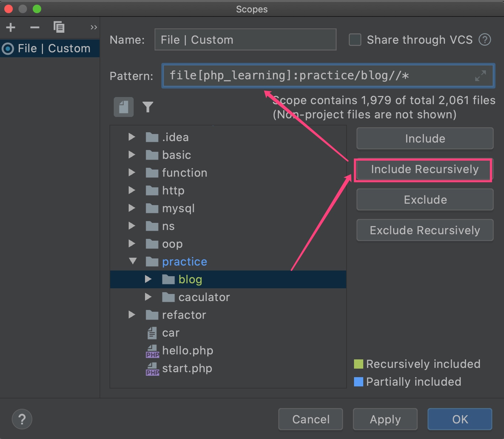
Task: Select the car text file icon
Action: click(152, 333)
